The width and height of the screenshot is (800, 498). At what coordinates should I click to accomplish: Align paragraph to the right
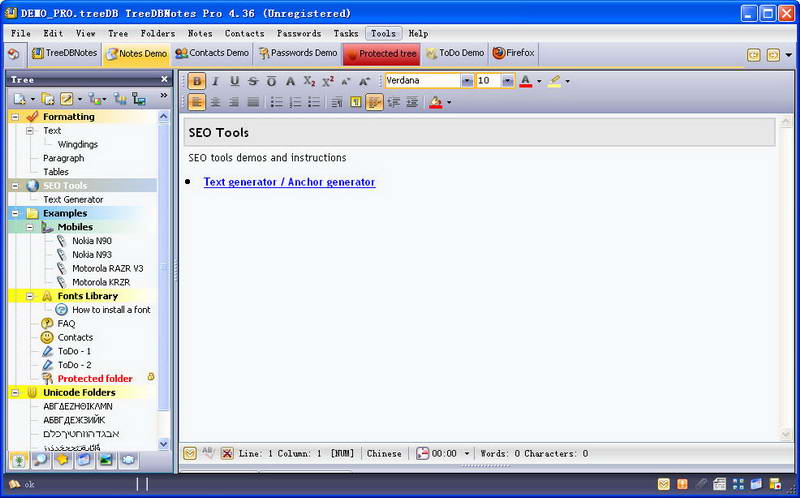(x=234, y=102)
